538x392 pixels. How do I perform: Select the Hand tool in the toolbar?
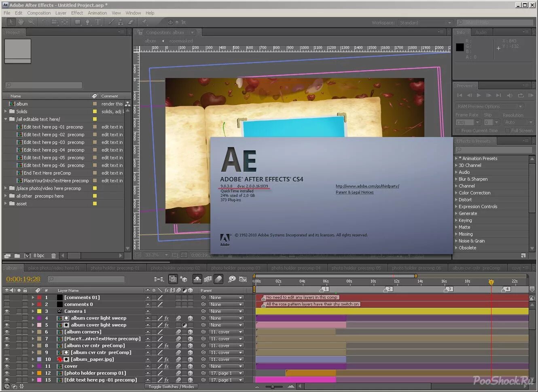click(21, 22)
